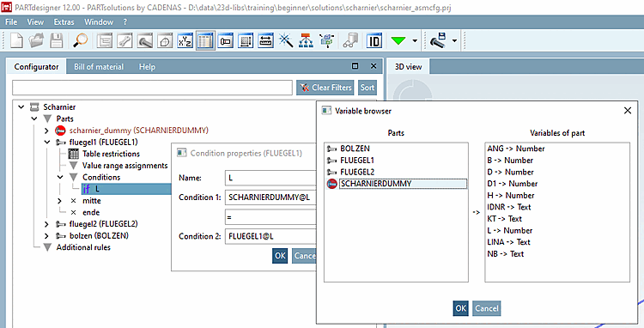Open the Extras menu
Screen dimensions: 644x328
pos(64,22)
